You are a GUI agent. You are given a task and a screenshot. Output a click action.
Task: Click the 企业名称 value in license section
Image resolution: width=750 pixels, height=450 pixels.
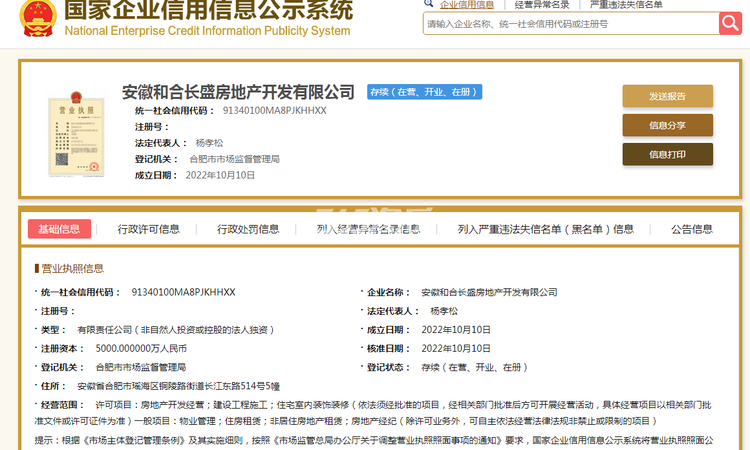tap(489, 292)
